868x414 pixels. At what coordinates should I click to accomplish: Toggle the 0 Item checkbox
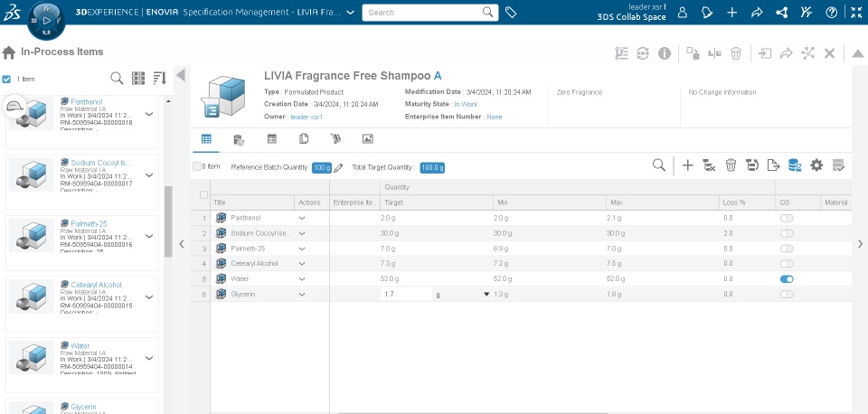[x=196, y=166]
